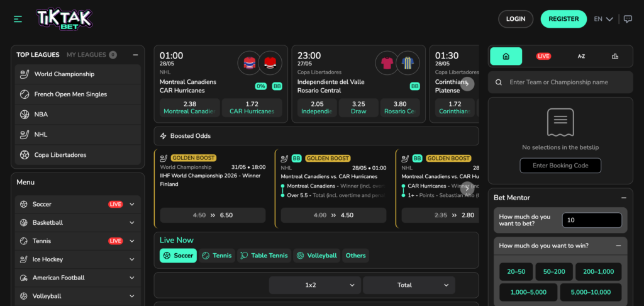Screen dimensions: 644x306
Task: Open the betslip home tab icon
Action: 506,56
